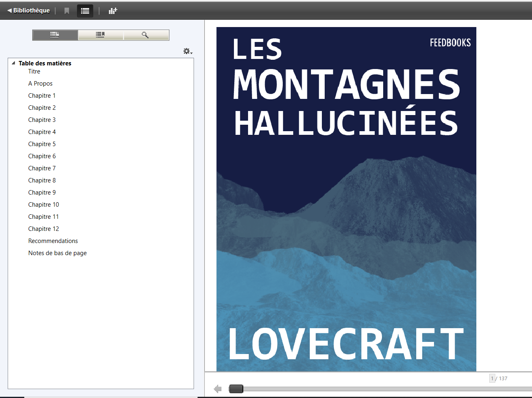Go to Chapitre 5

pyautogui.click(x=42, y=144)
